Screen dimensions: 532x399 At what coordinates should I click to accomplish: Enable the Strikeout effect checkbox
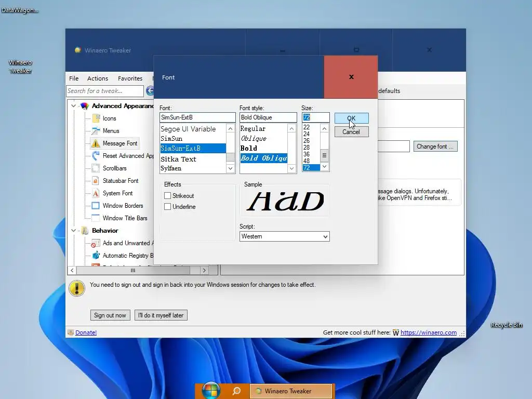pyautogui.click(x=168, y=196)
